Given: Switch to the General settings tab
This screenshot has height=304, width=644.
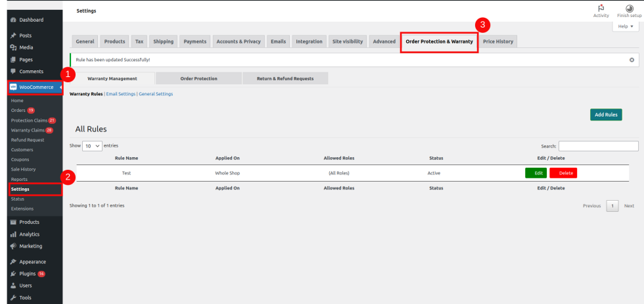Looking at the screenshot, I should (x=85, y=41).
